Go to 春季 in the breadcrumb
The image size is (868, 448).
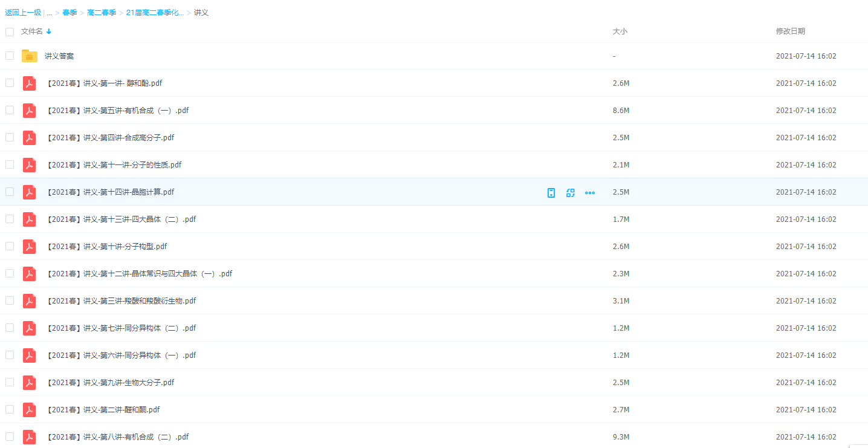point(70,13)
